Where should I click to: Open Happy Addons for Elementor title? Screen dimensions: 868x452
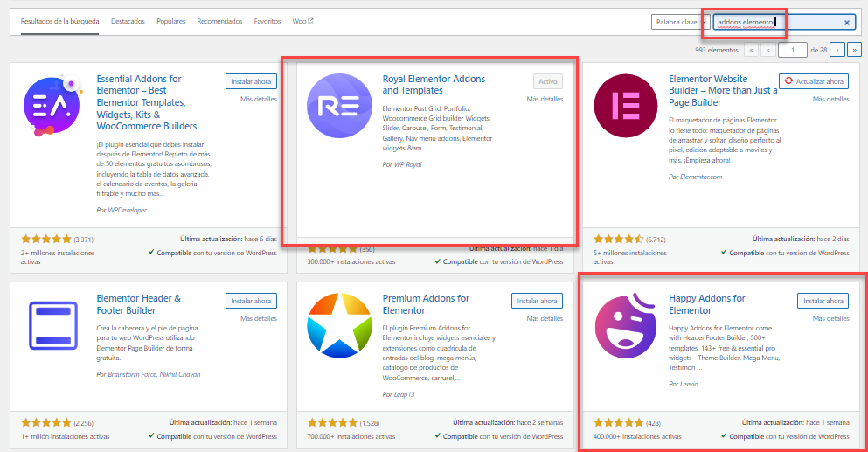pyautogui.click(x=707, y=304)
